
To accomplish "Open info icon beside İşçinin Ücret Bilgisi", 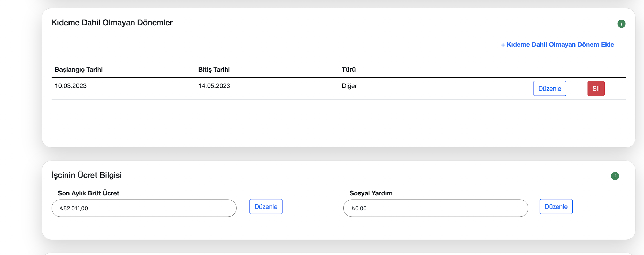I will point(615,176).
